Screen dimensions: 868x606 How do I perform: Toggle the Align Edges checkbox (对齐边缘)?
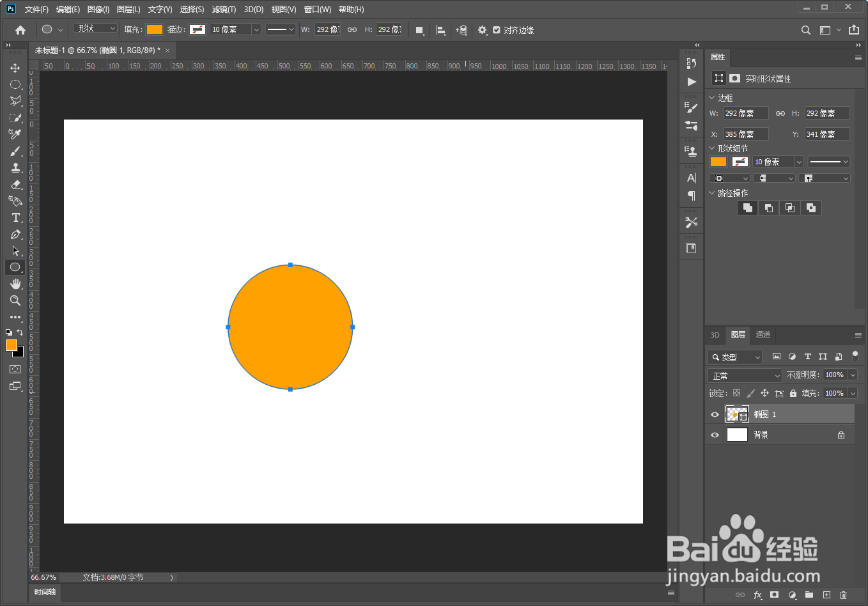497,30
